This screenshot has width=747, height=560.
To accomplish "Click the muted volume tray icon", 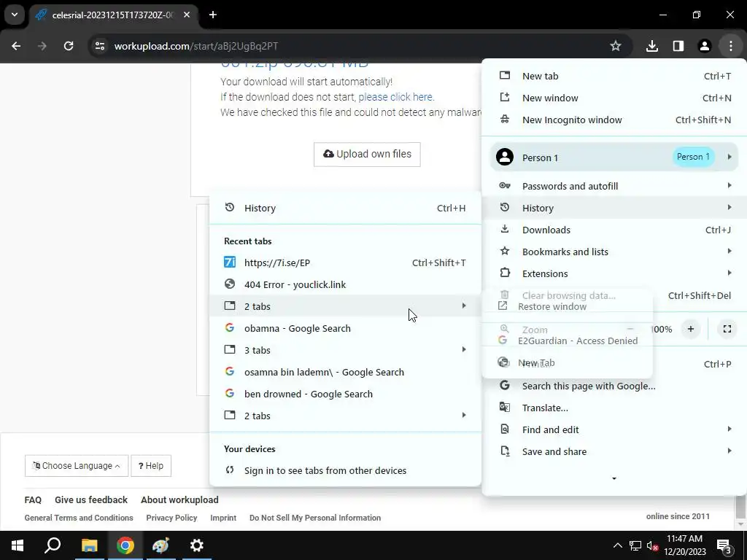I will click(x=652, y=545).
